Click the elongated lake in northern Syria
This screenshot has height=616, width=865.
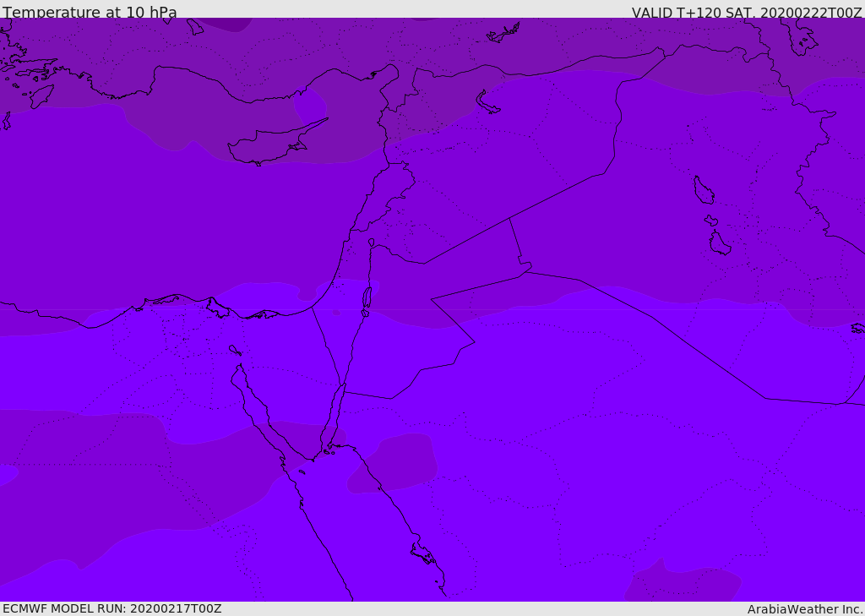click(x=487, y=102)
